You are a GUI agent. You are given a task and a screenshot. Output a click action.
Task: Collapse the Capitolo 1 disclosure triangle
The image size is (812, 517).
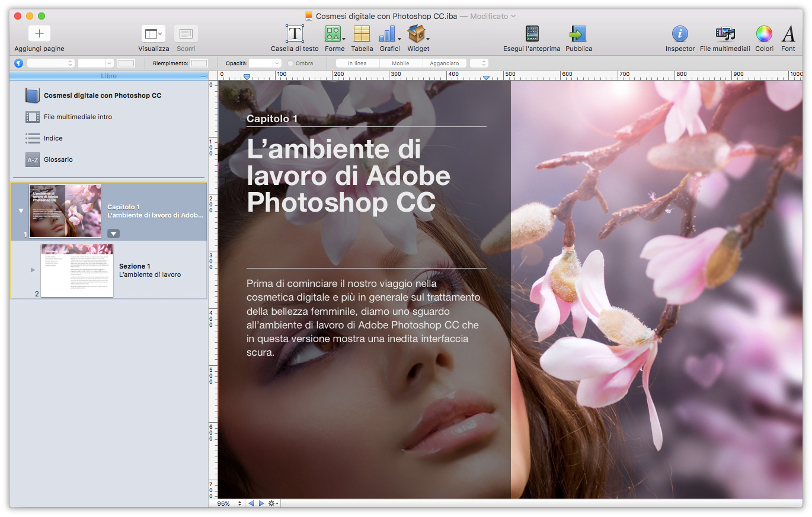tap(21, 210)
